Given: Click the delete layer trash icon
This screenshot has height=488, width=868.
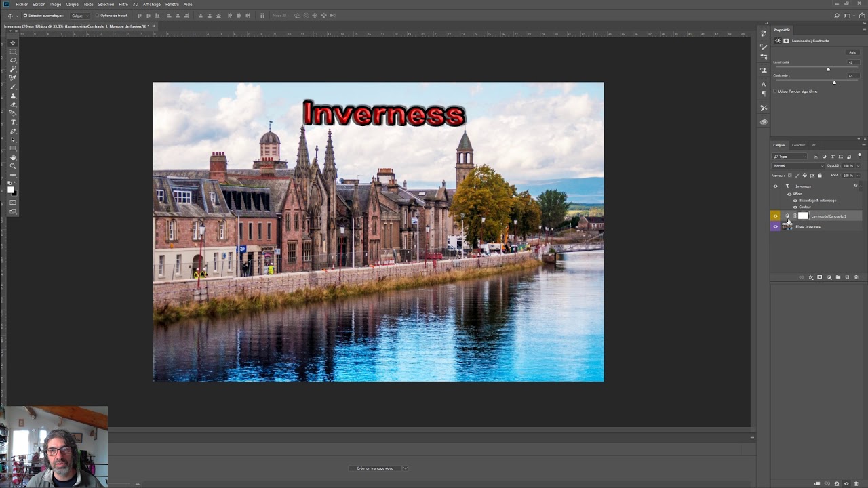Looking at the screenshot, I should pyautogui.click(x=856, y=277).
